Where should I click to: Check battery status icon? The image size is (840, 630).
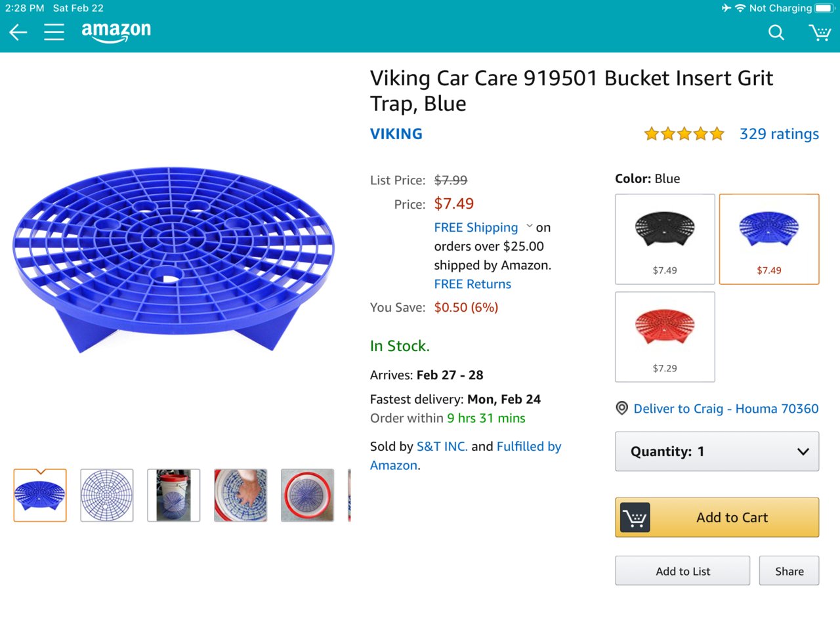coord(824,8)
